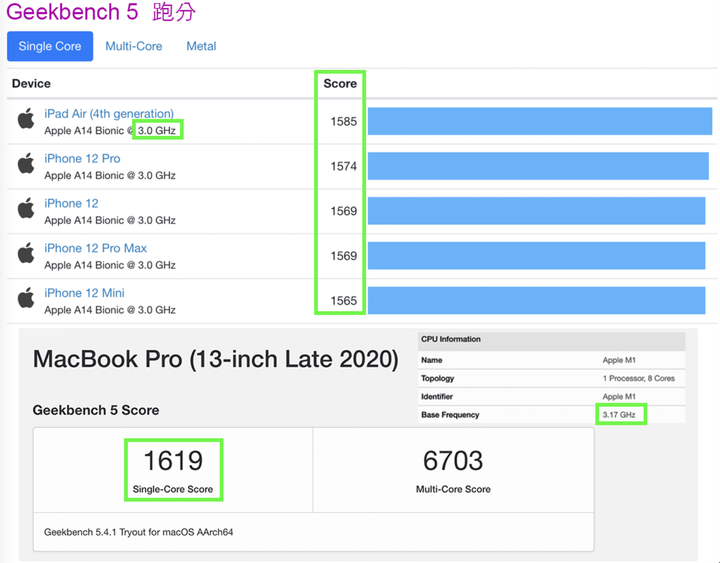This screenshot has width=720, height=563.
Task: Open the Metal tab
Action: [x=201, y=46]
